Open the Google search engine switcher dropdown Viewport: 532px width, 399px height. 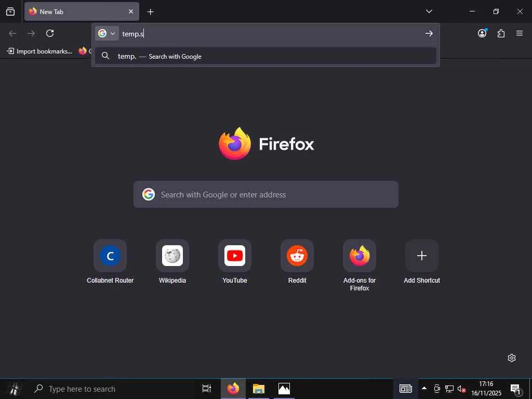pyautogui.click(x=107, y=33)
